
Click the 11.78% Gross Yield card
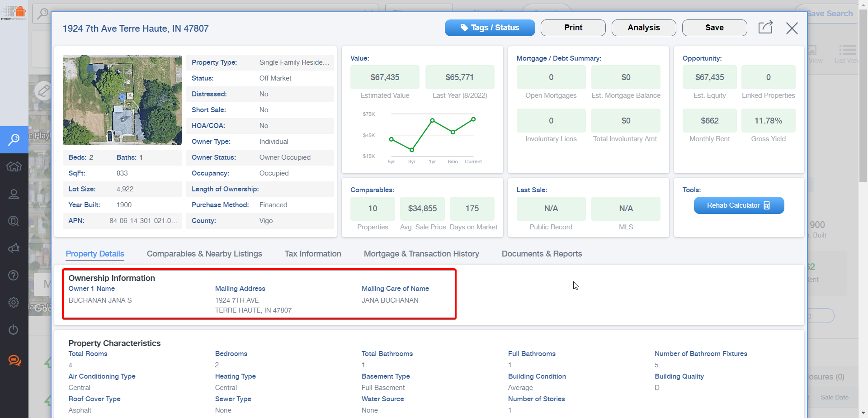(x=769, y=121)
